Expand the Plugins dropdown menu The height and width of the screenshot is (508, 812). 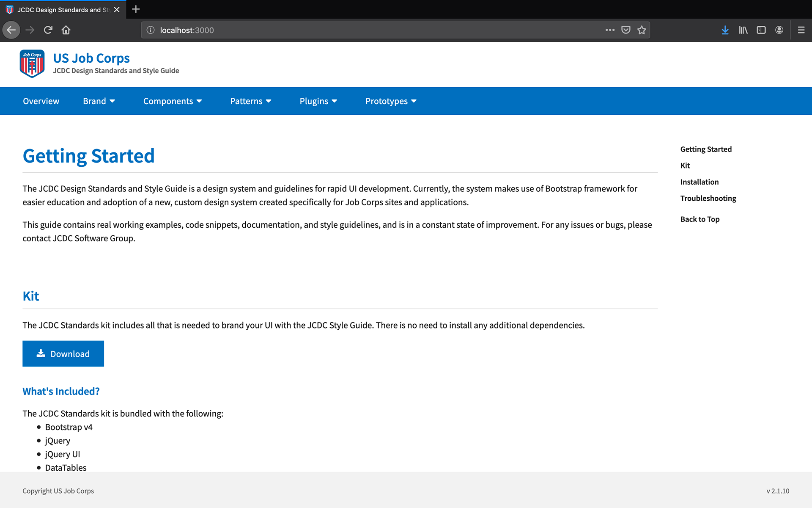[318, 101]
